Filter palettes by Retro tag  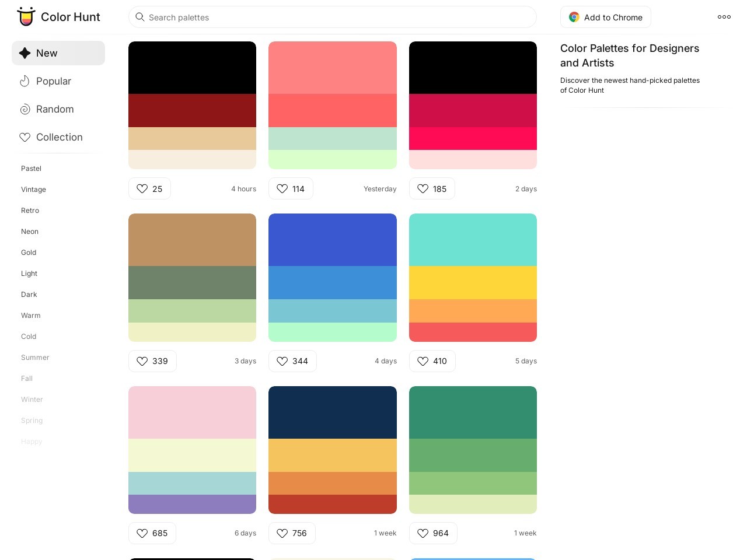pos(30,211)
